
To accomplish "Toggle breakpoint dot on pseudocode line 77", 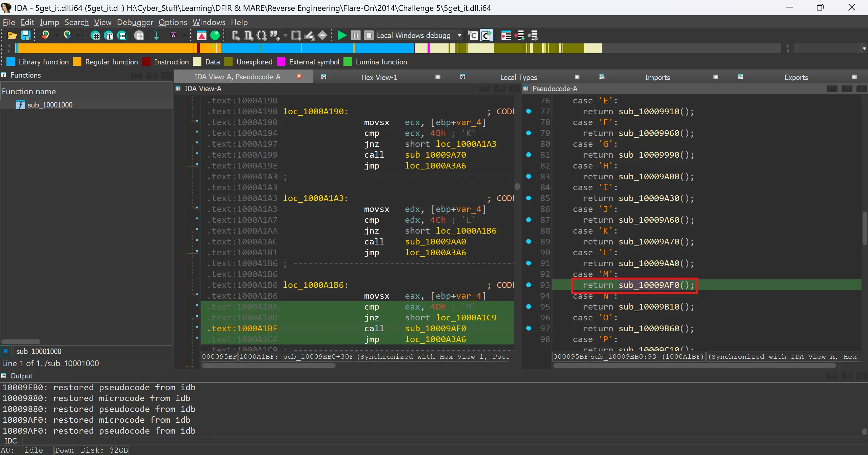I will point(529,111).
